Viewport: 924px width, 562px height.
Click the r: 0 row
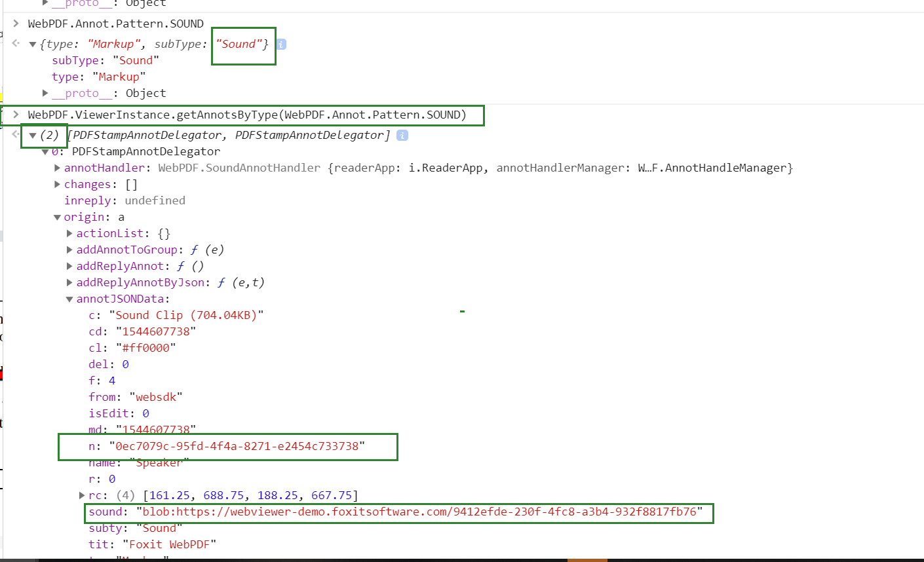(x=102, y=479)
